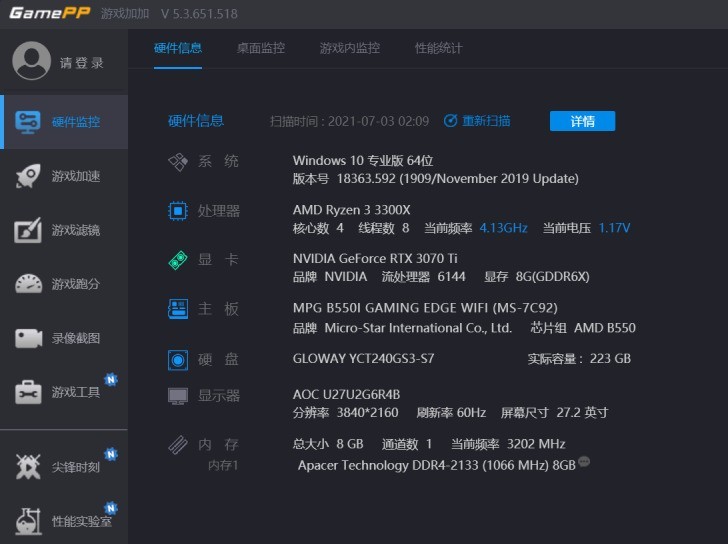
Task: Click the 显示器 monitor icon
Action: 178,396
